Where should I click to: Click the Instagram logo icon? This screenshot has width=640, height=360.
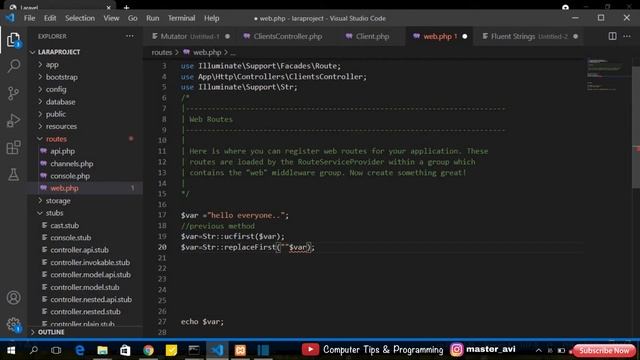[x=457, y=349]
